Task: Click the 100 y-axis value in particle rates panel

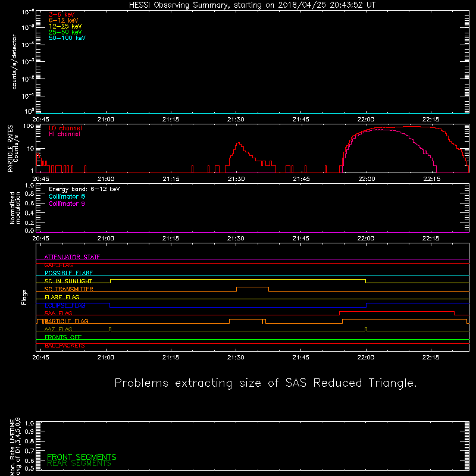Action: (x=28, y=126)
